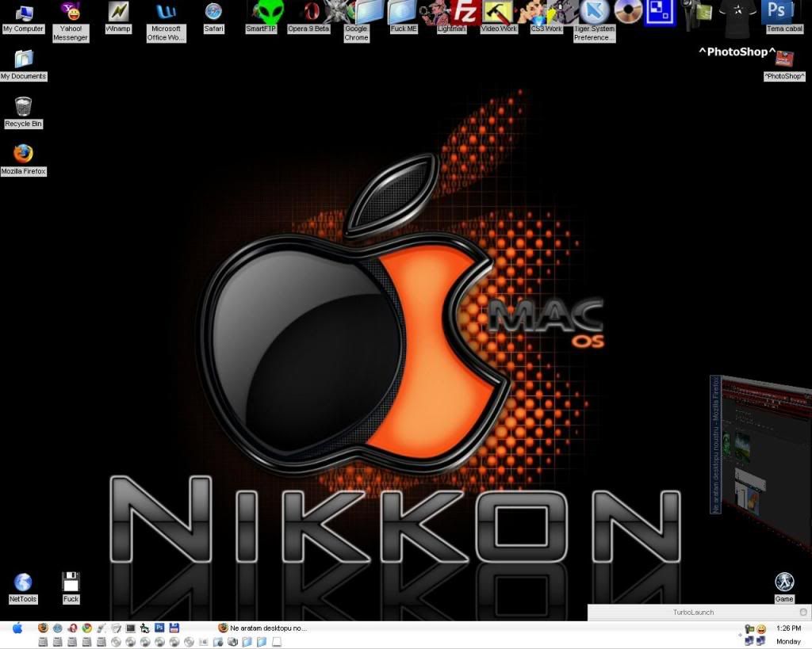
Task: Launch the Safari desktop shortcut
Action: coord(213,18)
